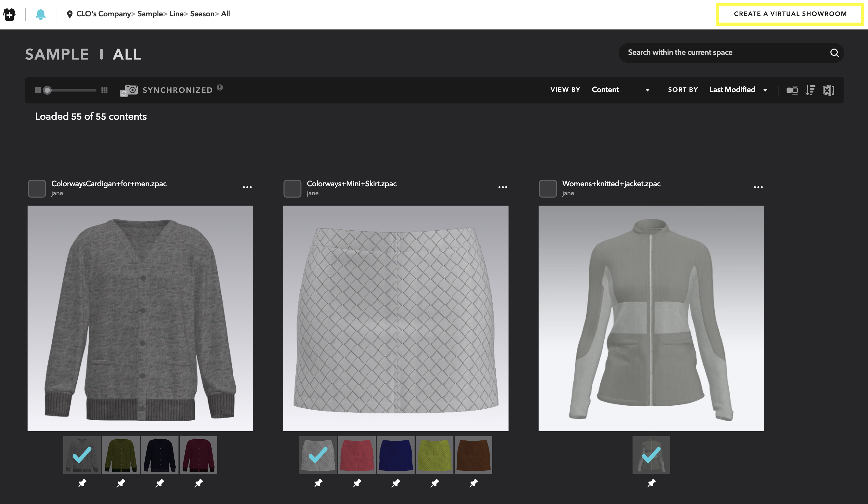Open the grey cardigan large preview

click(140, 318)
